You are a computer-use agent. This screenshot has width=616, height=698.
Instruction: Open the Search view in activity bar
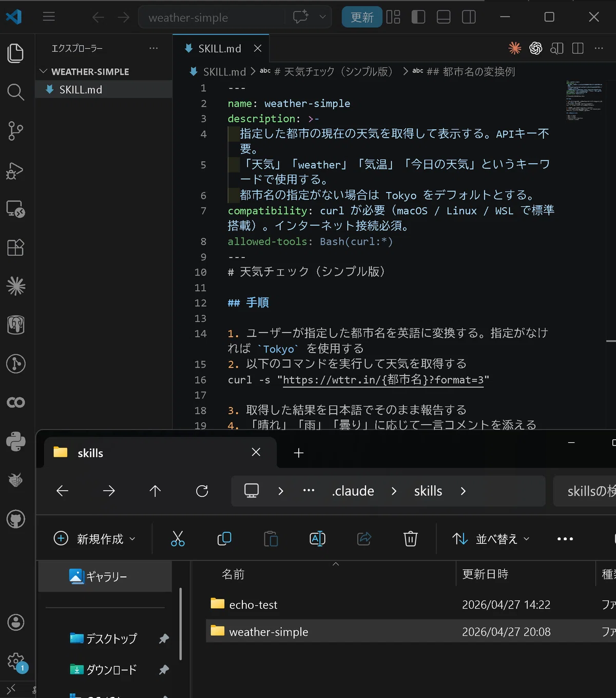tap(16, 92)
